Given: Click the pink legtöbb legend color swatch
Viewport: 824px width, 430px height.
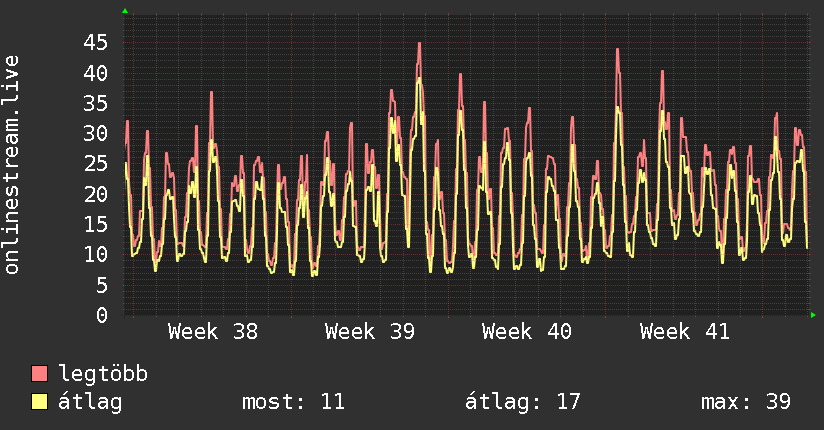Looking at the screenshot, I should tap(39, 373).
